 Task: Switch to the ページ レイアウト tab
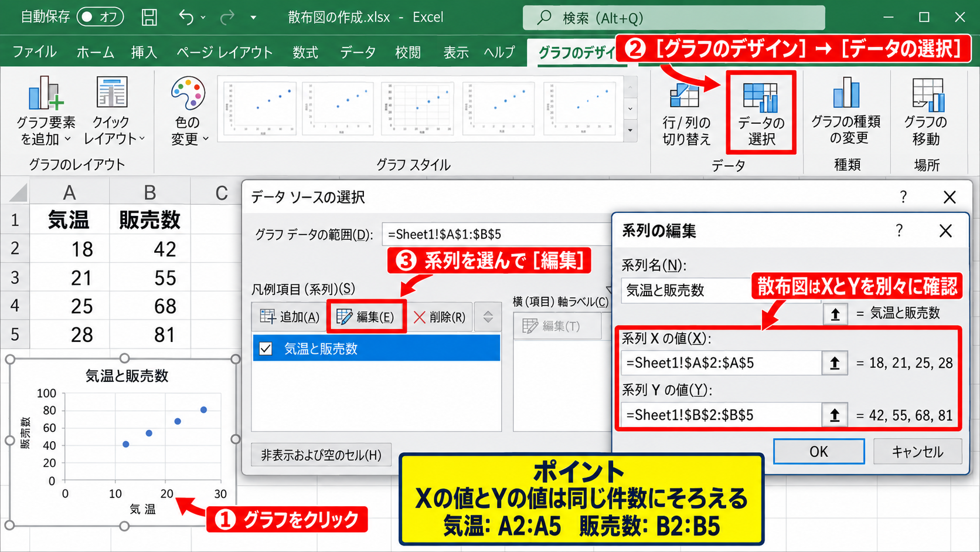tap(224, 52)
